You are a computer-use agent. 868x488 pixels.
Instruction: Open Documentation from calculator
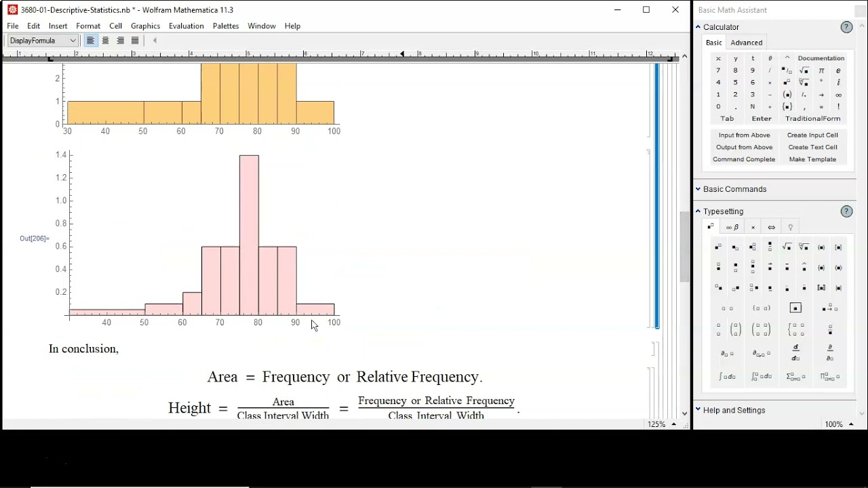(x=821, y=58)
